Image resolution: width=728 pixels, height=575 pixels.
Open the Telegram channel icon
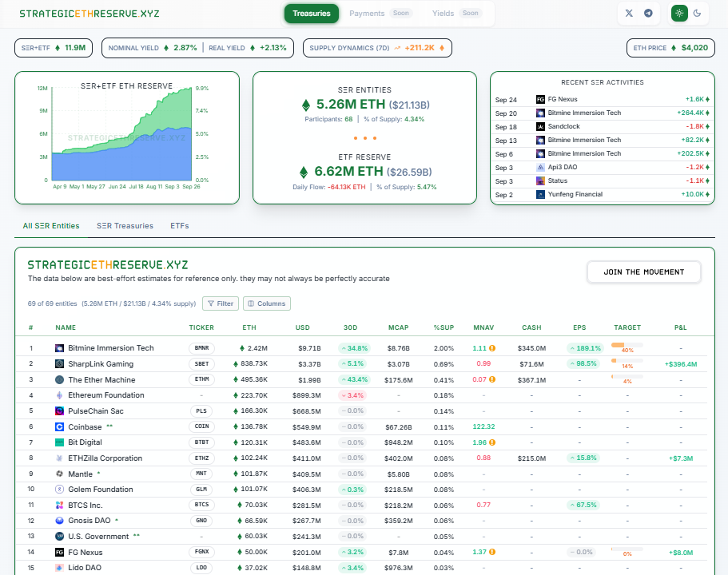(648, 13)
